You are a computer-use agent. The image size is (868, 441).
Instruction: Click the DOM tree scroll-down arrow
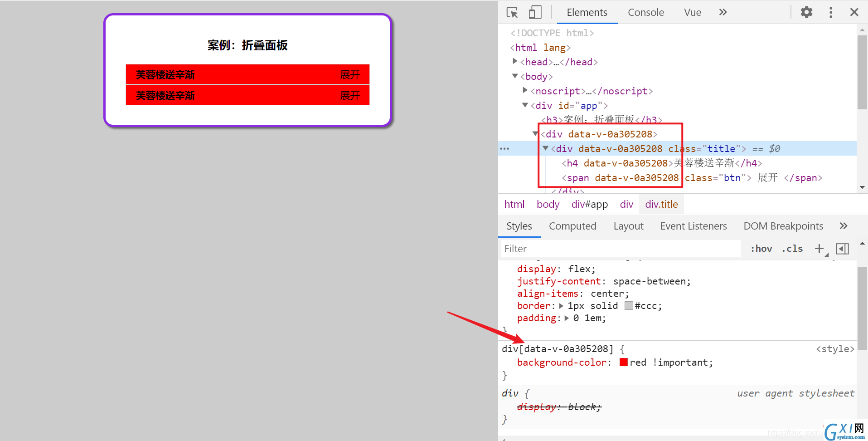click(862, 187)
